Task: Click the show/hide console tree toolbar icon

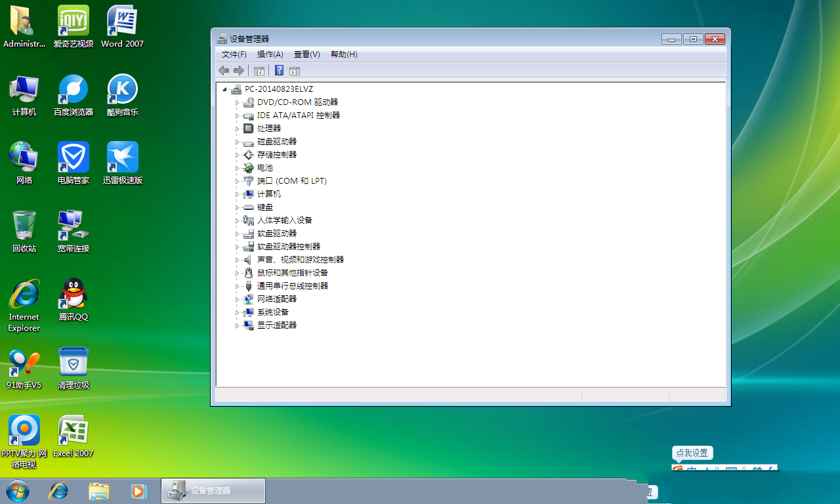Action: (x=259, y=71)
